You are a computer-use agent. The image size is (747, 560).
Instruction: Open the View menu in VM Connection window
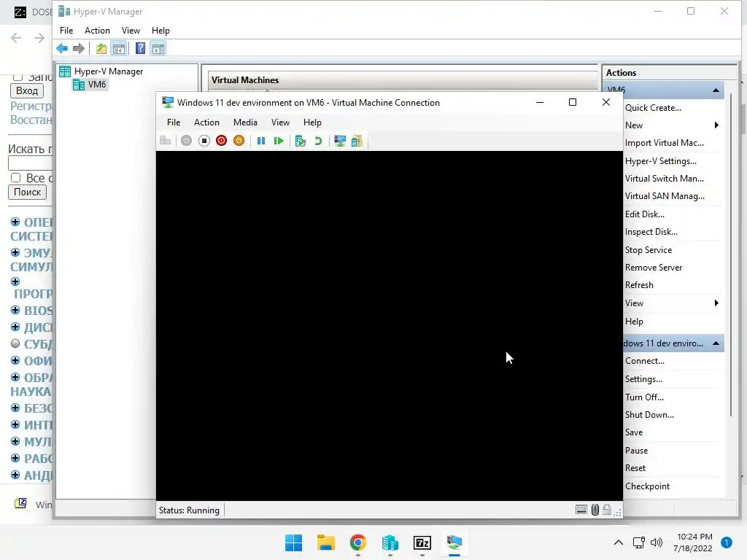280,122
